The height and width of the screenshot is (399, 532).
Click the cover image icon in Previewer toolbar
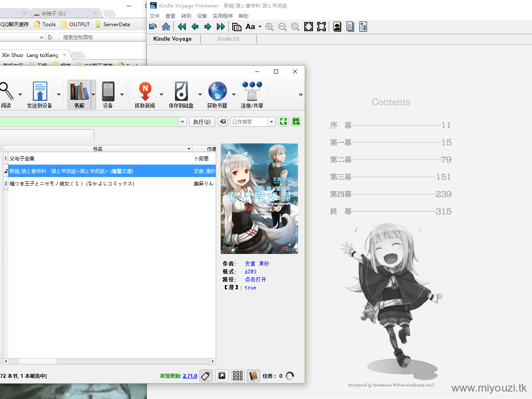pyautogui.click(x=337, y=27)
